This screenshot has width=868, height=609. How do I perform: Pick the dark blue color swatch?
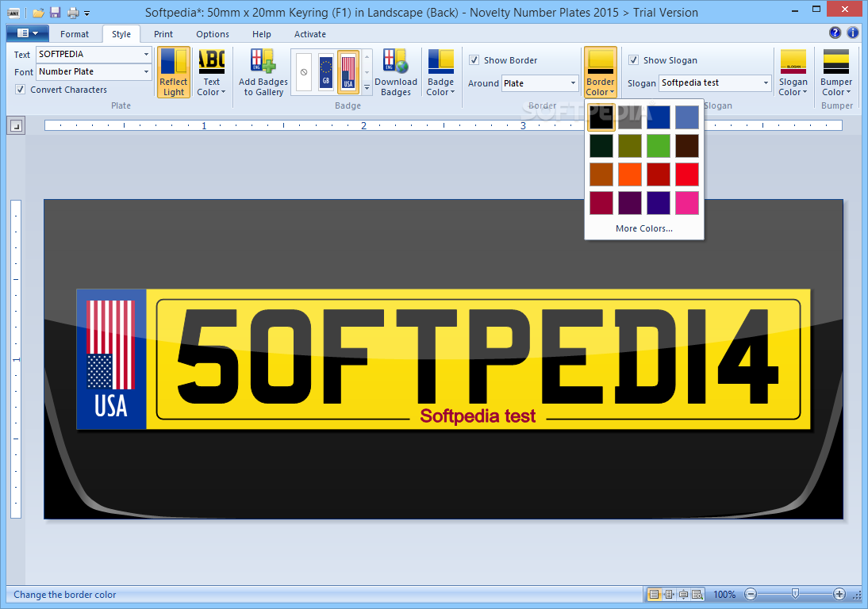(659, 117)
